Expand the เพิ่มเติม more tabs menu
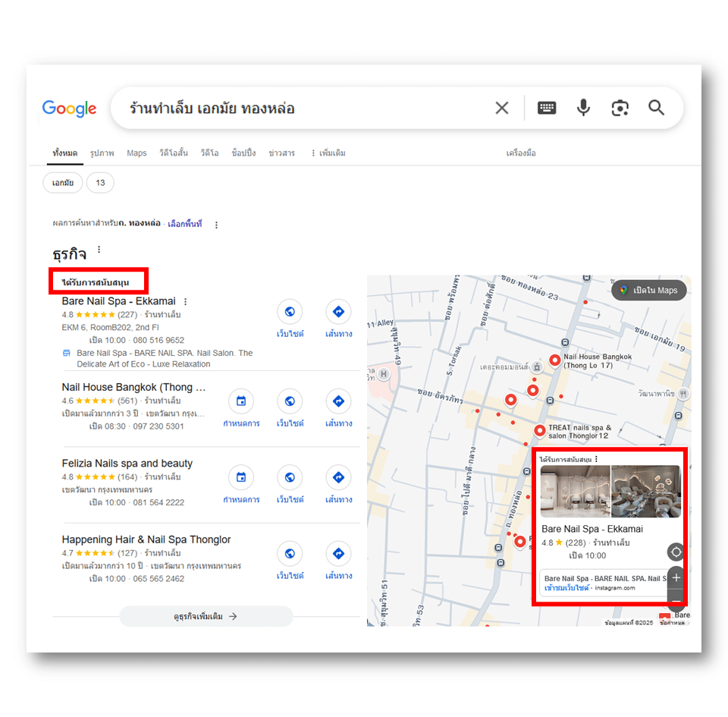Screen dimensions: 728x717 [328, 153]
